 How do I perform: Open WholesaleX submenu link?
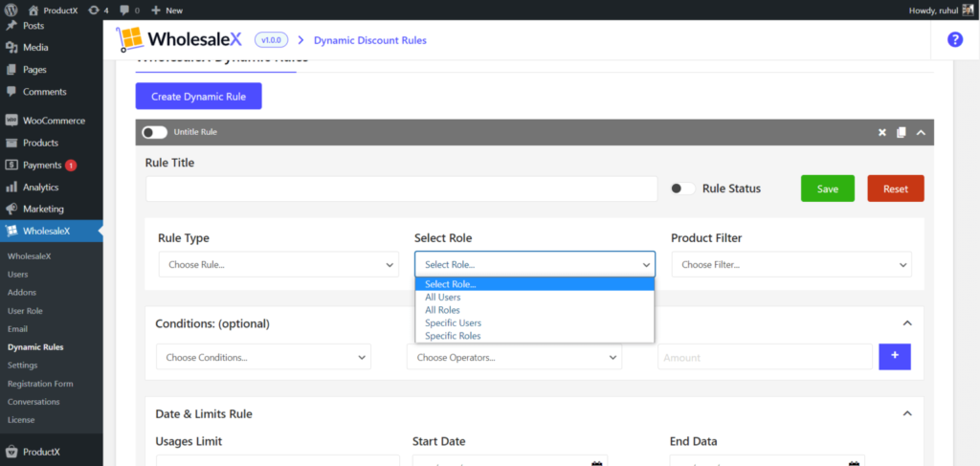click(29, 256)
